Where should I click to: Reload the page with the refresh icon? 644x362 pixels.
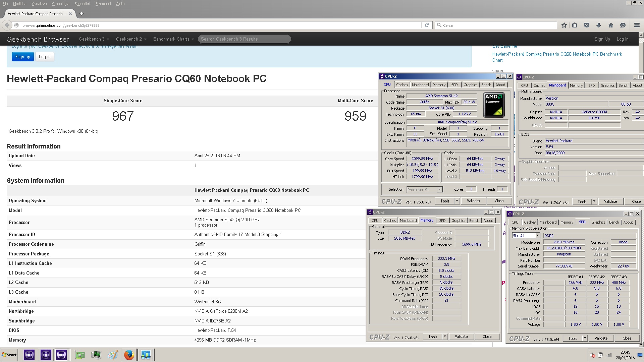(427, 25)
